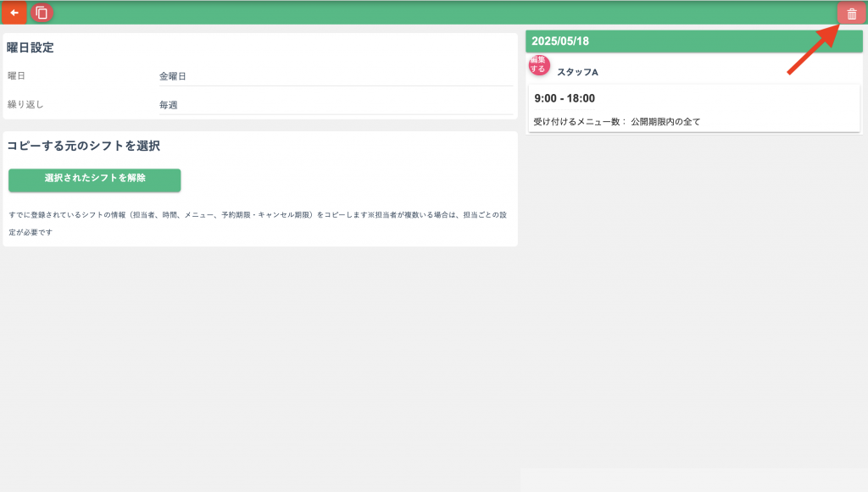Open the 曜日 dropdown showing 金曜日
Image resolution: width=868 pixels, height=492 pixels.
point(335,76)
